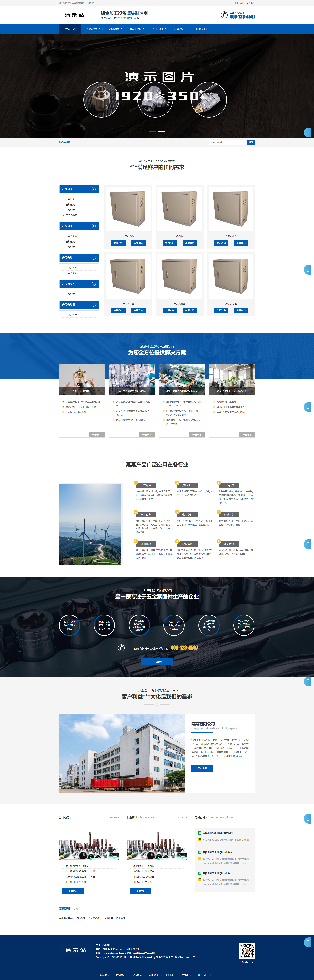Click the 在线咨询 blue button

pyautogui.click(x=157, y=662)
